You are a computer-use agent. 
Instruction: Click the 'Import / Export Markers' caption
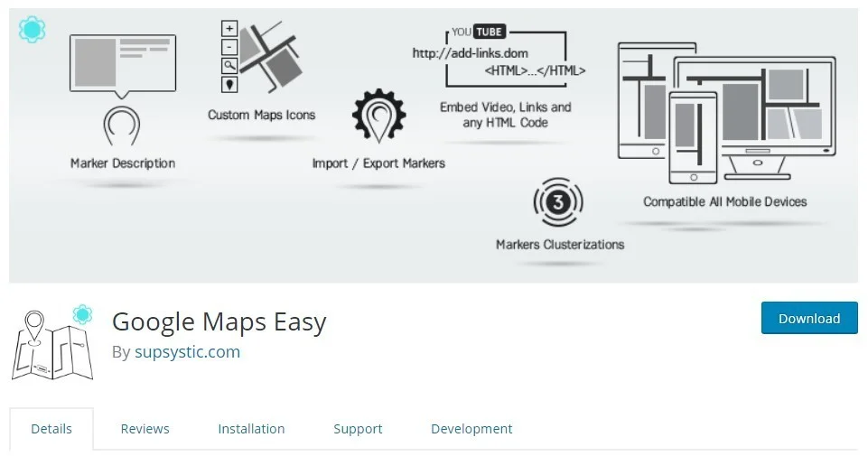(378, 163)
